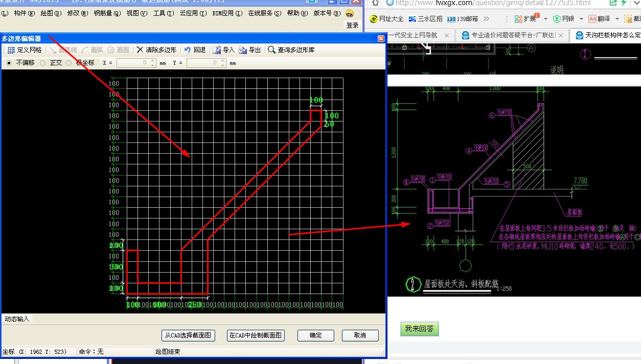This screenshot has height=364, width=641.
Task: Click the browser URL address bar
Action: point(493,3)
